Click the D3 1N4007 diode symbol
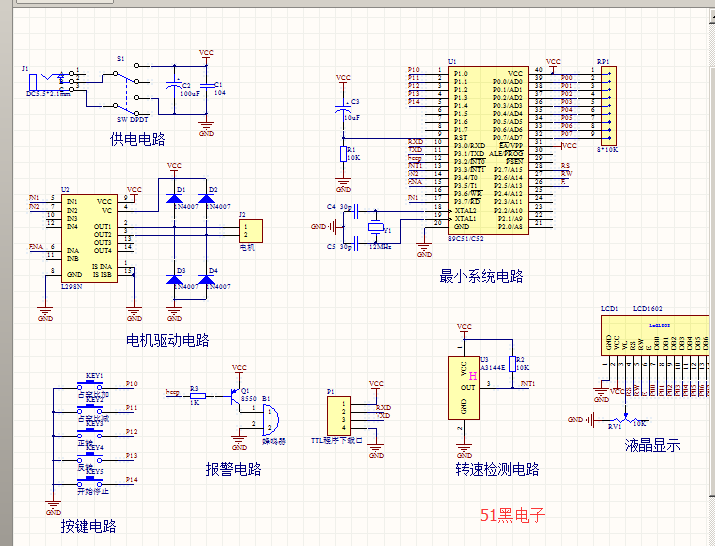This screenshot has width=715, height=546. pyautogui.click(x=174, y=279)
